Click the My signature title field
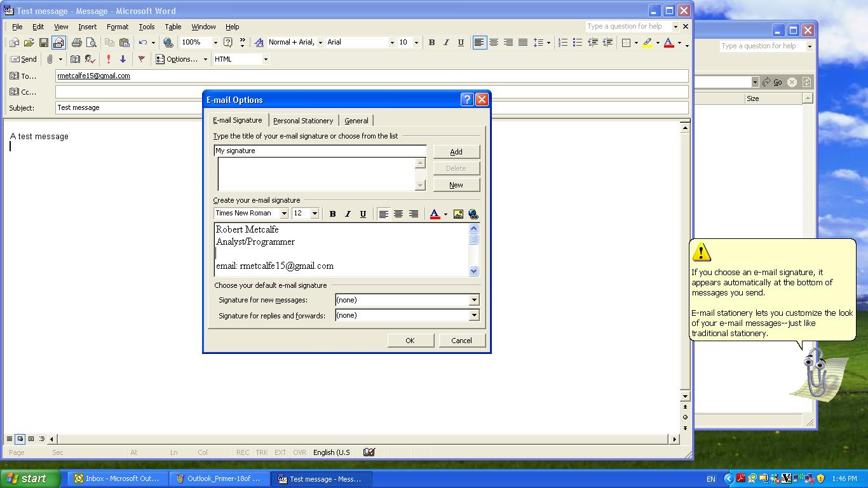Viewport: 868px width, 488px height. click(320, 151)
